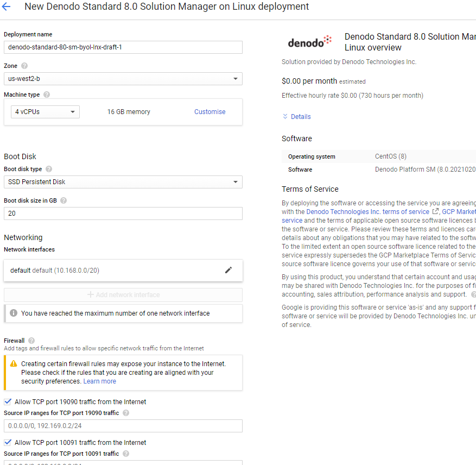Toggle Allow TCP port 10091 traffic checkbox
The image size is (476, 465).
click(x=8, y=443)
